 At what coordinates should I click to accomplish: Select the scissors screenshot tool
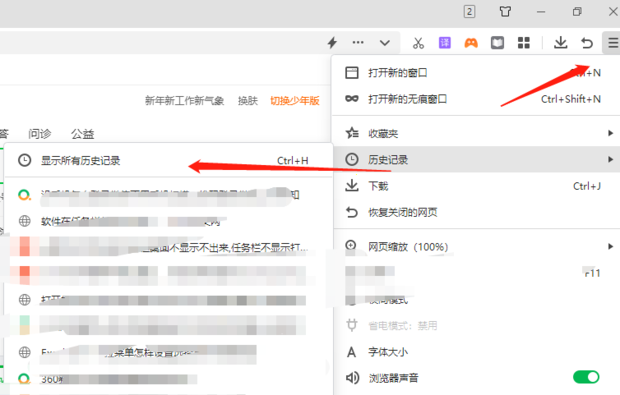[418, 43]
